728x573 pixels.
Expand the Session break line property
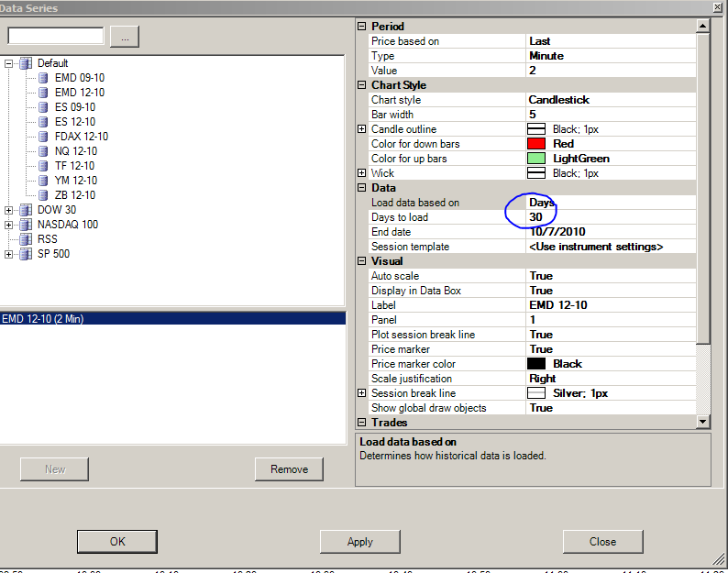361,392
